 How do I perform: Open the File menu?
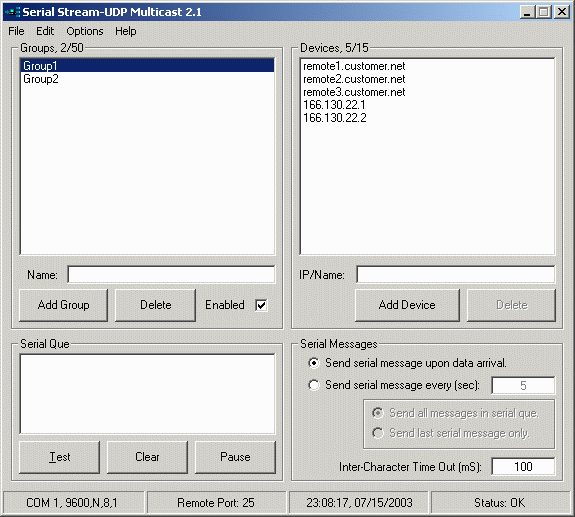[16, 31]
